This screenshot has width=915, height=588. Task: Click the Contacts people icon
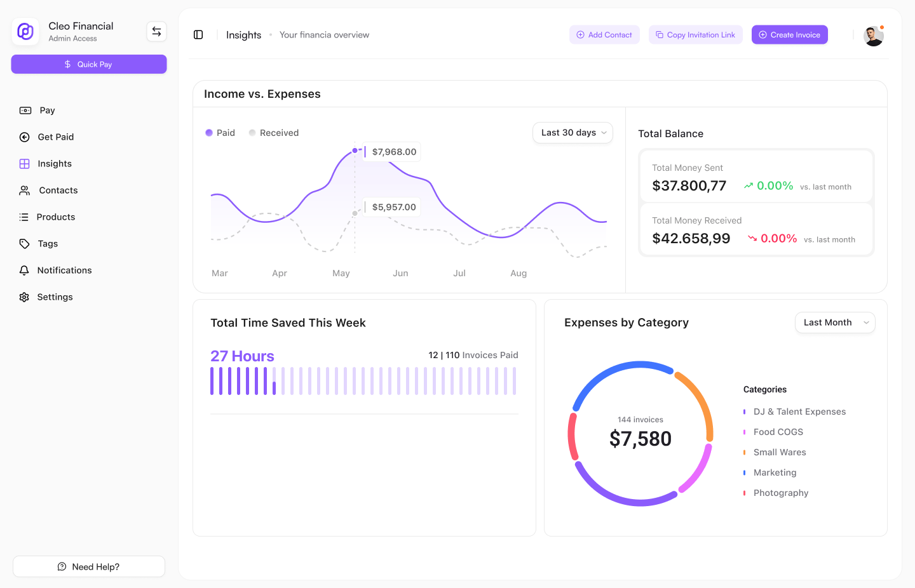click(25, 190)
